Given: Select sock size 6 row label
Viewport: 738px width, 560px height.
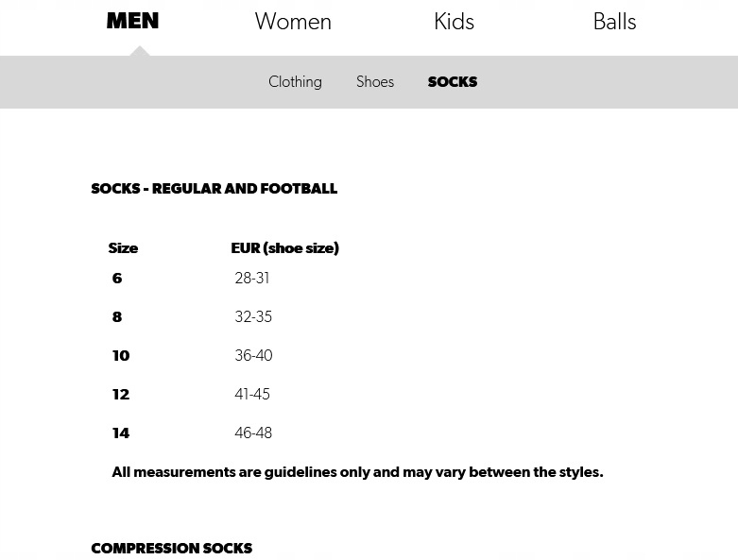Looking at the screenshot, I should click(x=117, y=279).
